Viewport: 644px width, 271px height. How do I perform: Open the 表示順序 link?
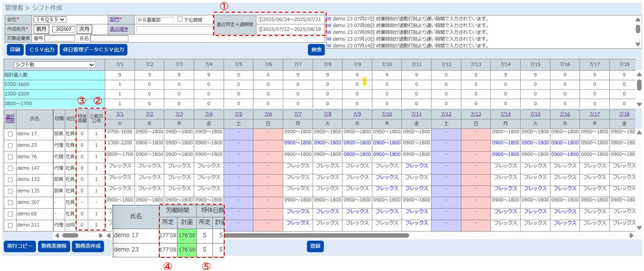click(x=118, y=29)
